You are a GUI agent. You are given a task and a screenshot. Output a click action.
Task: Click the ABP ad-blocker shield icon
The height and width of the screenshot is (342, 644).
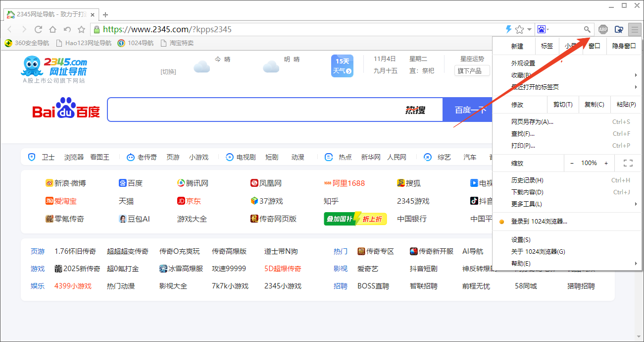pos(603,29)
